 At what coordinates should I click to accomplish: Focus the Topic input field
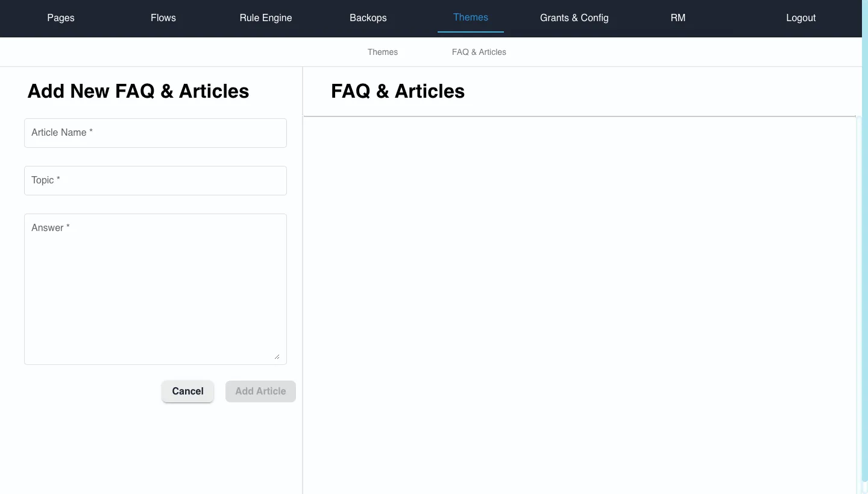[x=156, y=180]
